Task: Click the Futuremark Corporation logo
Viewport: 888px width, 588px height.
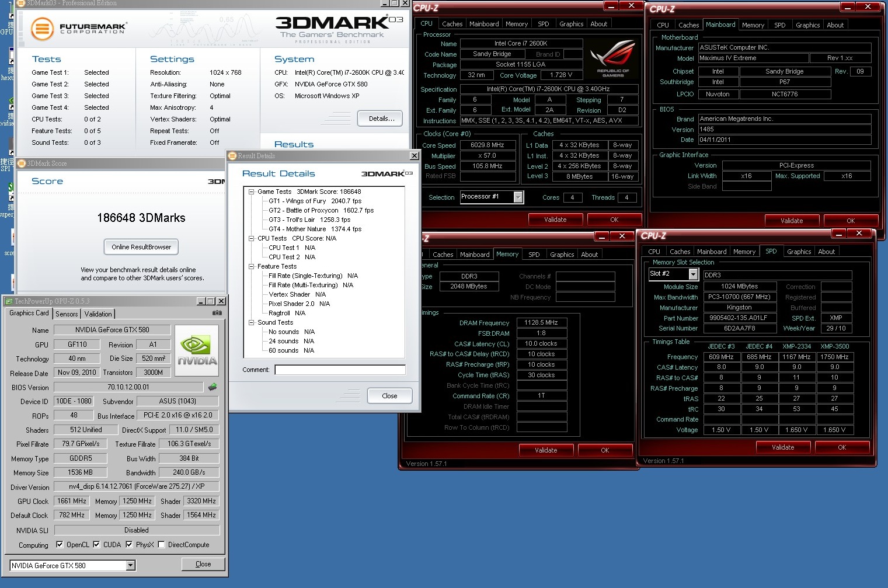Action: [x=78, y=28]
